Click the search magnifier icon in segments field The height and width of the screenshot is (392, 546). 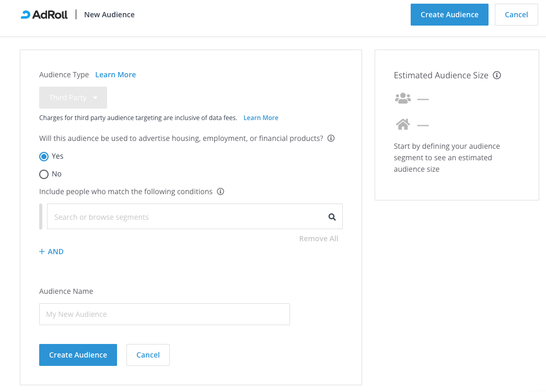tap(332, 217)
